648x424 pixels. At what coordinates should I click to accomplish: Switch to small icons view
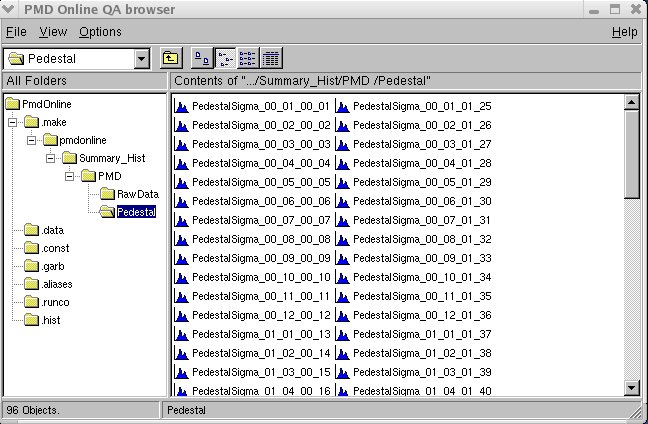[x=225, y=58]
